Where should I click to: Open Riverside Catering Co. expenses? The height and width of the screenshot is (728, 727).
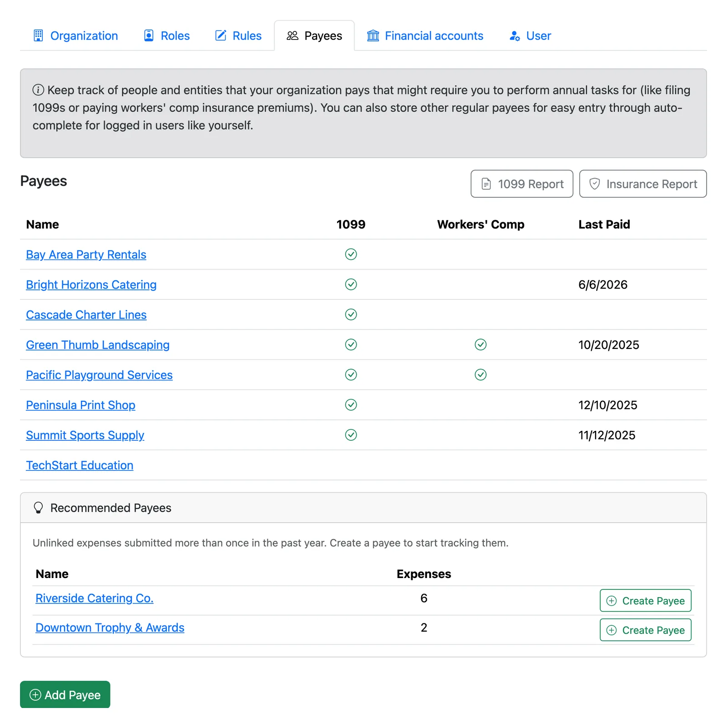point(95,598)
